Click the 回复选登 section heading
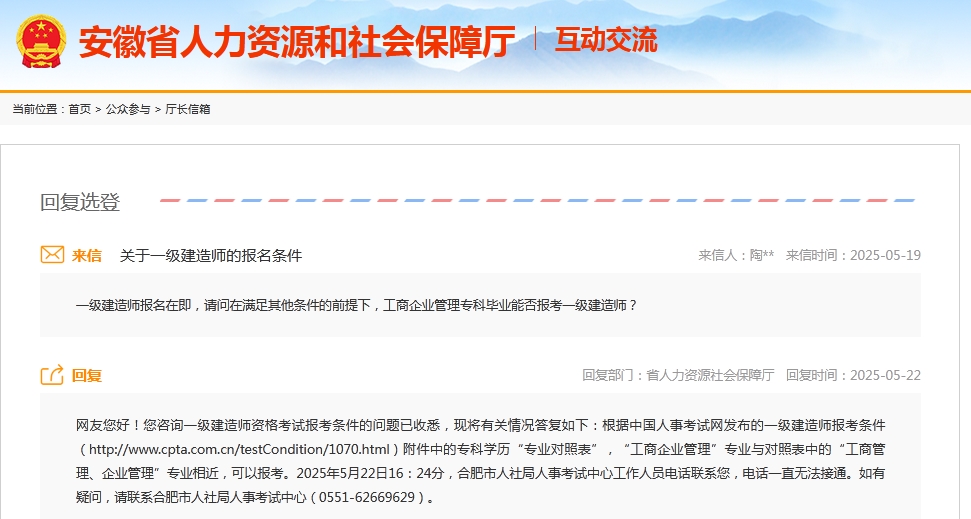Image resolution: width=971 pixels, height=519 pixels. click(80, 202)
